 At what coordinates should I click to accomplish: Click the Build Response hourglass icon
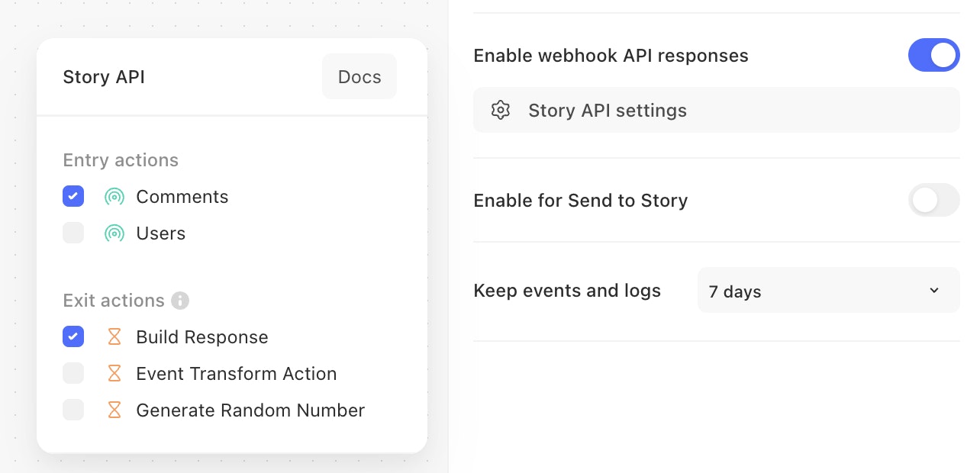coord(114,337)
